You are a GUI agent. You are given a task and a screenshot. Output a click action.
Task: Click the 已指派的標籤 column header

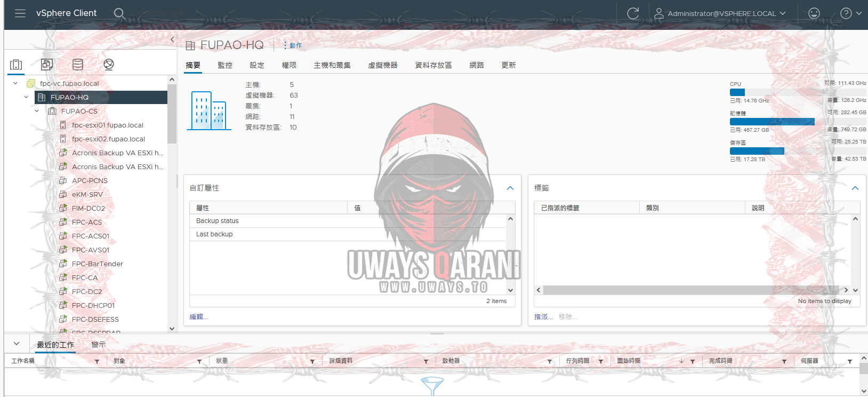coord(586,208)
